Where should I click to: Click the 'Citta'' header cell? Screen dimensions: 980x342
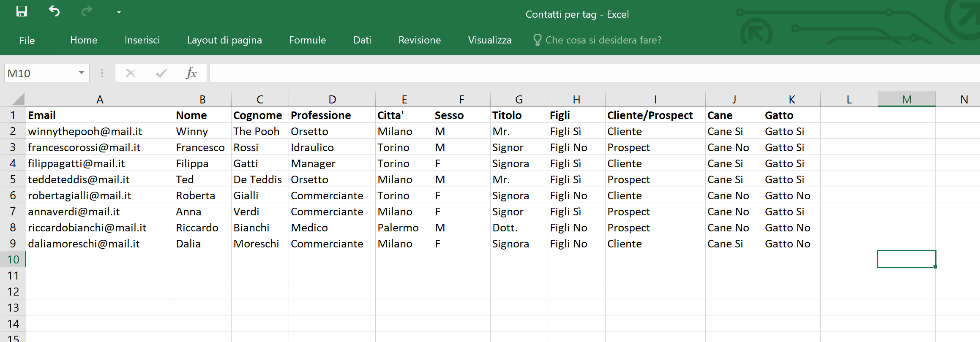click(404, 115)
